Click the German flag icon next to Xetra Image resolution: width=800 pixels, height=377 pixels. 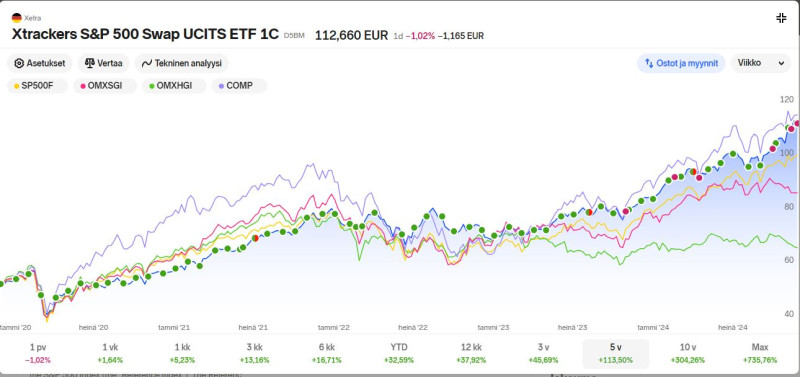[x=16, y=18]
